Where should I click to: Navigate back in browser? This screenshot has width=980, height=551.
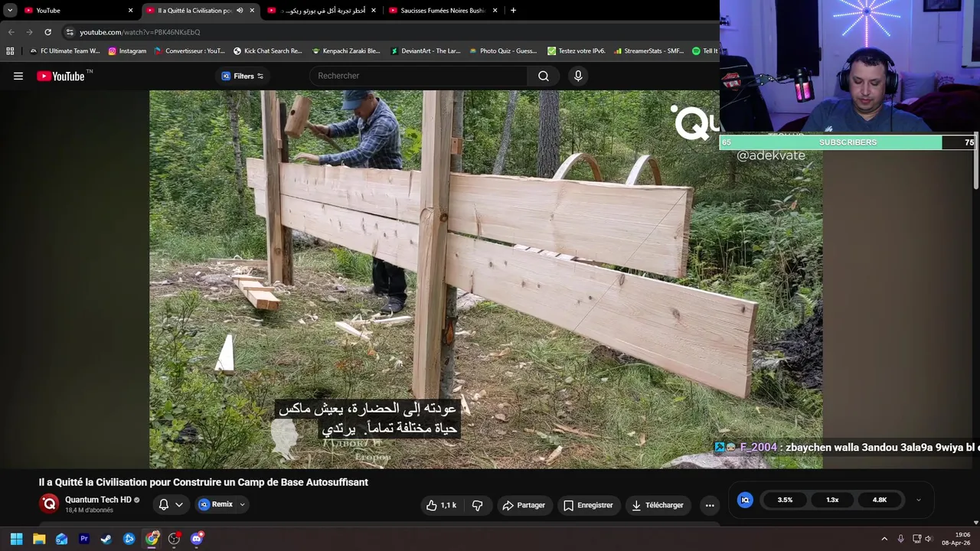coord(11,32)
